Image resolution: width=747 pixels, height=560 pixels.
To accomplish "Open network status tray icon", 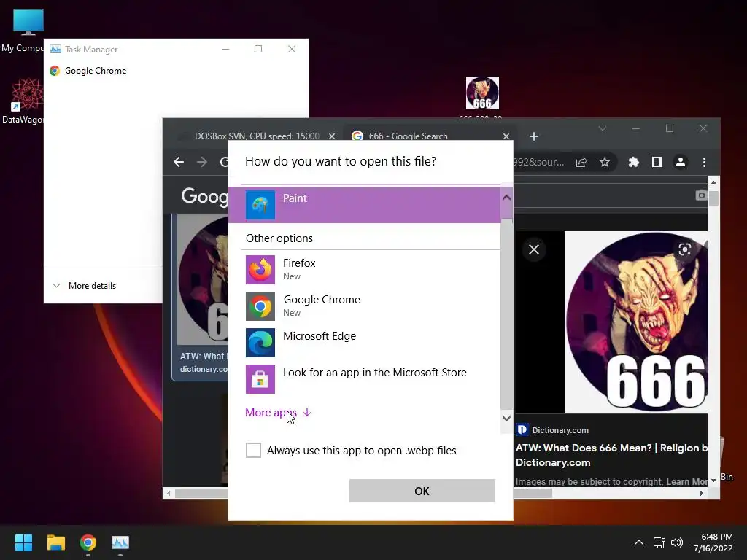I will coord(659,542).
